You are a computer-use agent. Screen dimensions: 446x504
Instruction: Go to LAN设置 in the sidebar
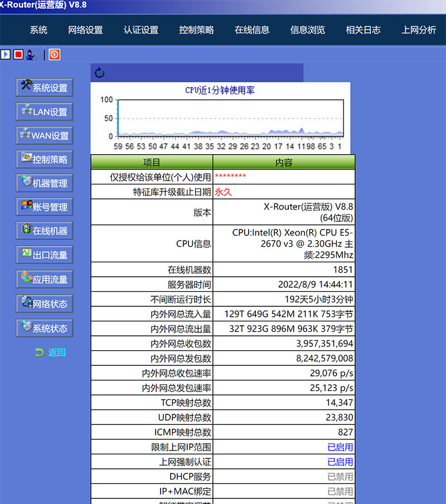(x=44, y=111)
